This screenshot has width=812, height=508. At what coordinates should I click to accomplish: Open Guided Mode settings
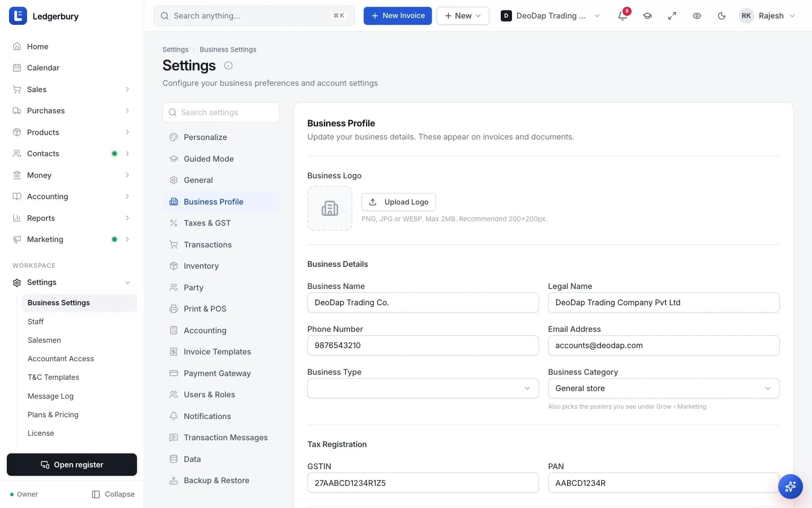coord(221,159)
